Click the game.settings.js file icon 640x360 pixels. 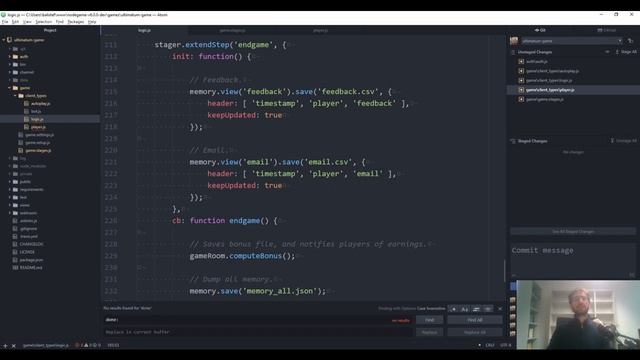click(x=21, y=135)
